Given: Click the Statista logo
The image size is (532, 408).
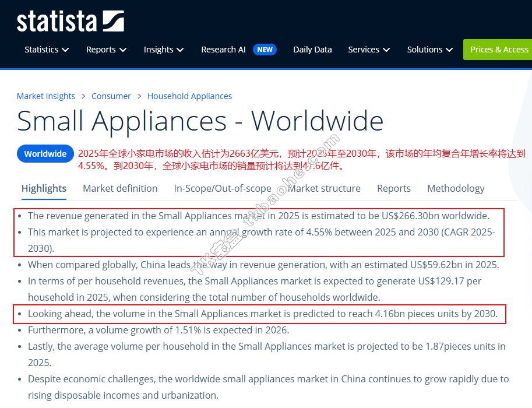Looking at the screenshot, I should (x=71, y=21).
